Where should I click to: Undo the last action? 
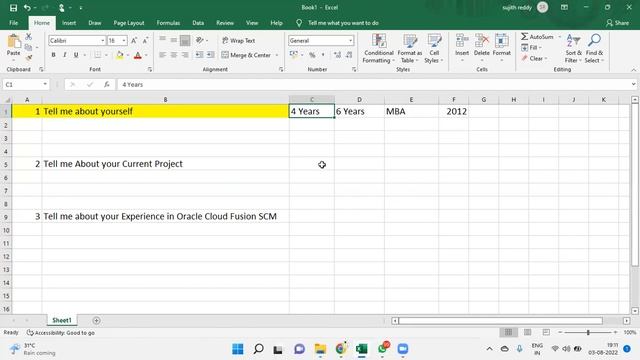coord(27,8)
